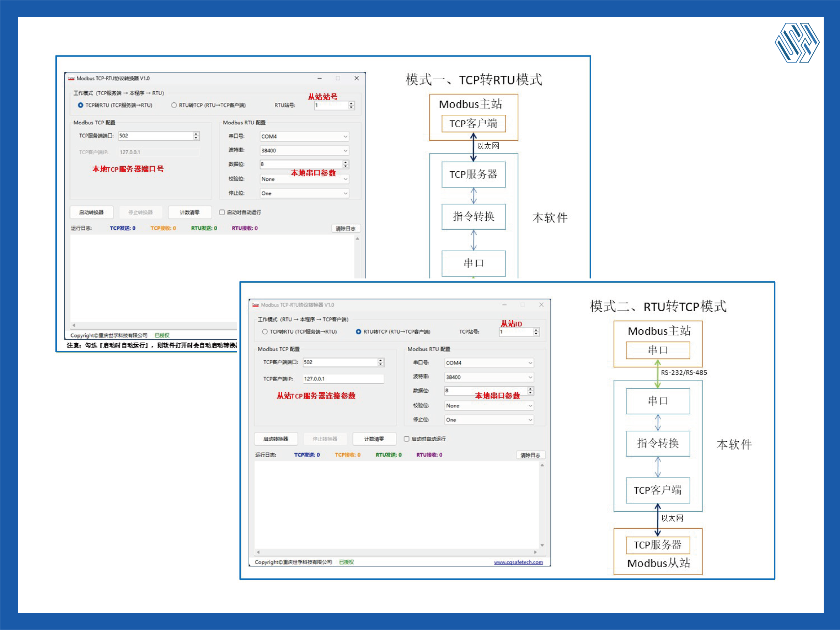Open the None 校验位 dropdown in the first window
Image resolution: width=840 pixels, height=630 pixels.
(345, 179)
